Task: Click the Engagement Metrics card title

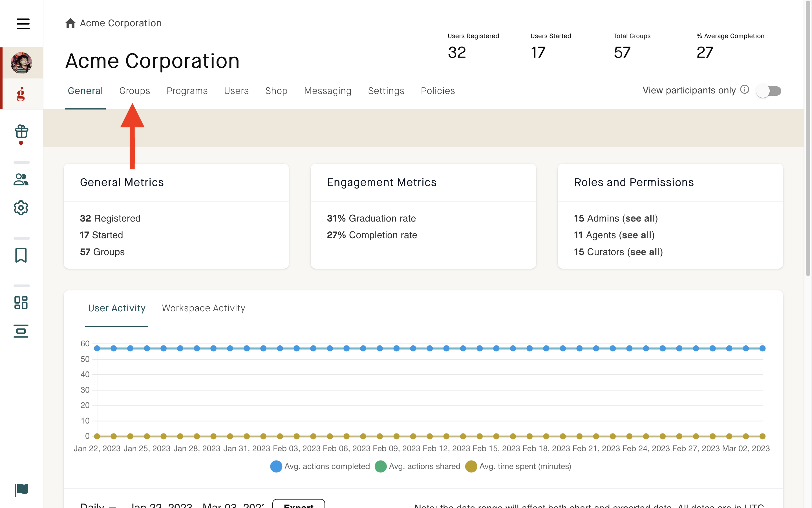Action: [x=382, y=182]
